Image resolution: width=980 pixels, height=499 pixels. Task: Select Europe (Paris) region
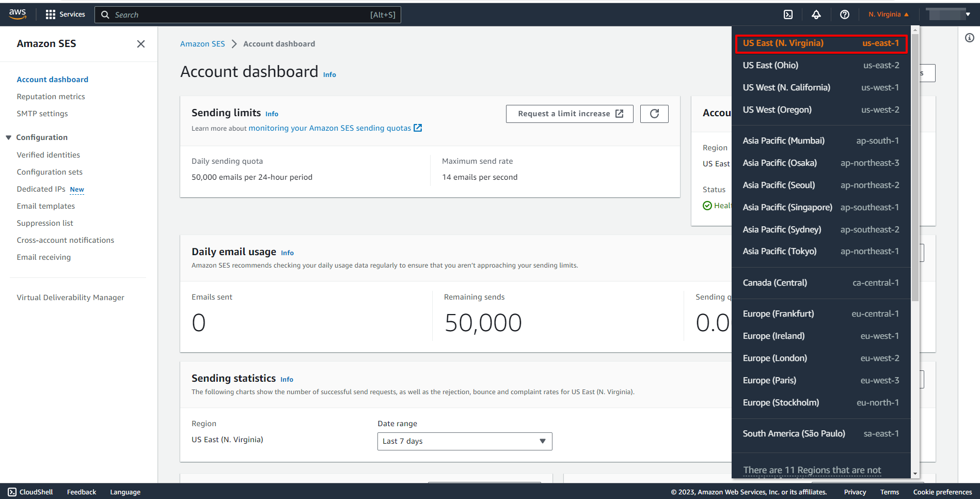pos(821,380)
